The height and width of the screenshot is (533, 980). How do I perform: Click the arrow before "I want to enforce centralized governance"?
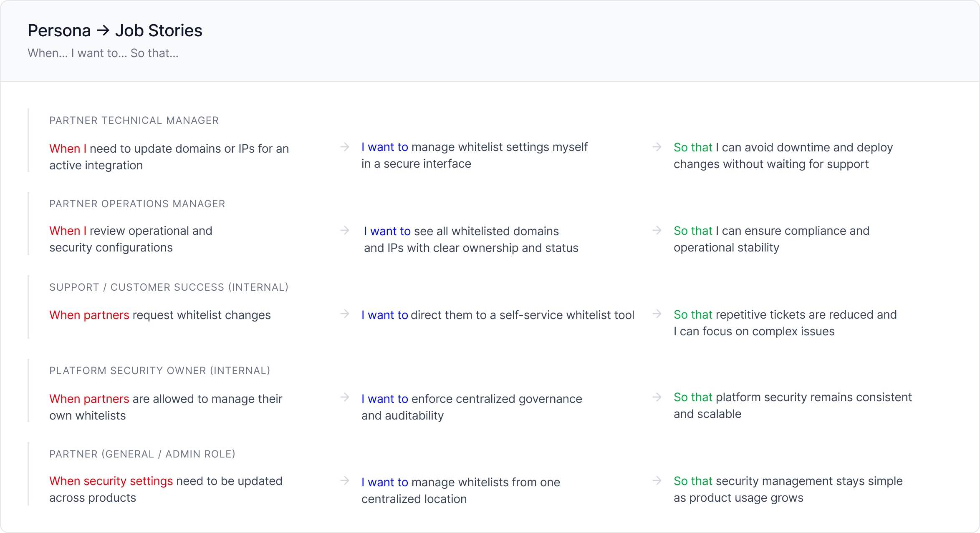click(x=345, y=397)
